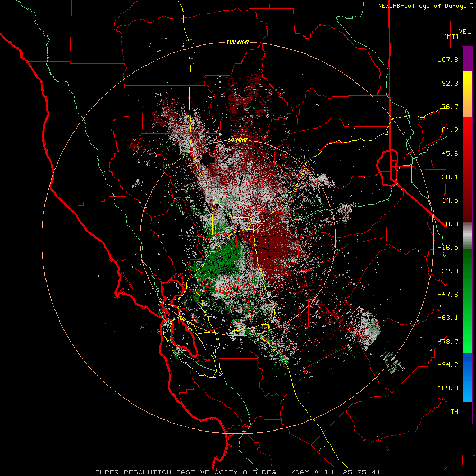Click the -47.6 velocity scale value
Image resolution: width=476 pixels, height=476 pixels.
click(x=448, y=295)
